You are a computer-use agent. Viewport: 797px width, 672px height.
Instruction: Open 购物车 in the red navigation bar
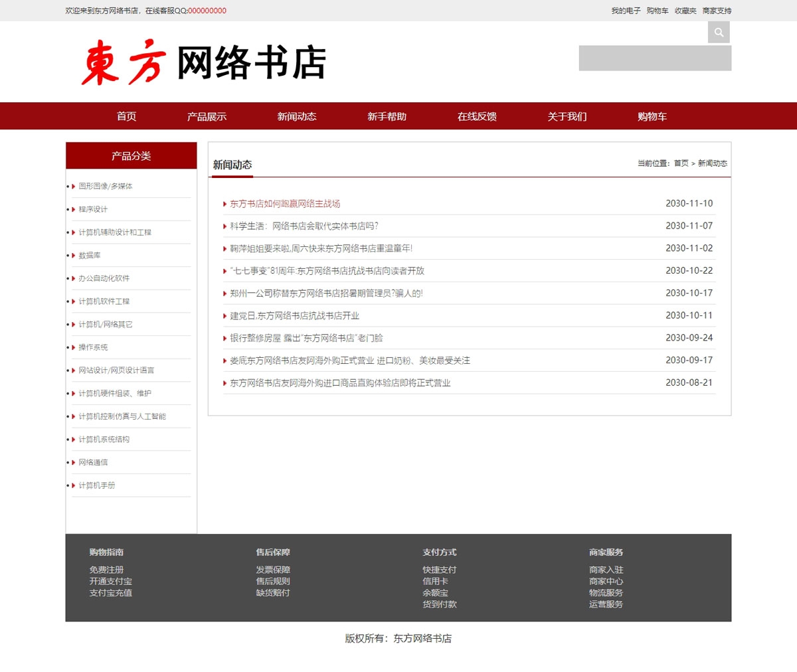point(652,116)
